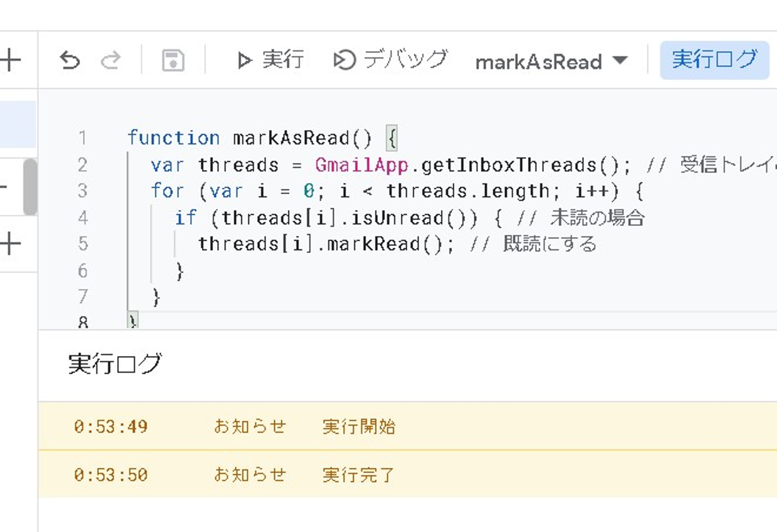
Task: Click the left sidebar scrollbar thumb
Action: click(30, 187)
